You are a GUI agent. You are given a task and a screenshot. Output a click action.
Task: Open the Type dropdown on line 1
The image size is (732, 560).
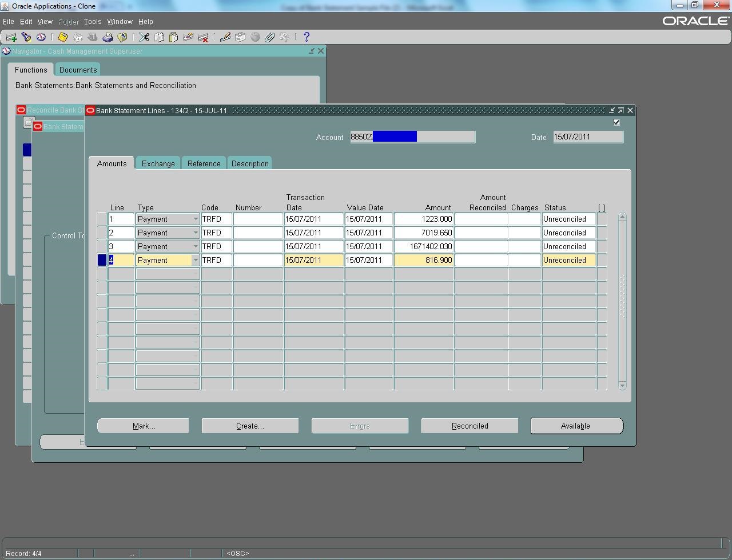coord(196,219)
